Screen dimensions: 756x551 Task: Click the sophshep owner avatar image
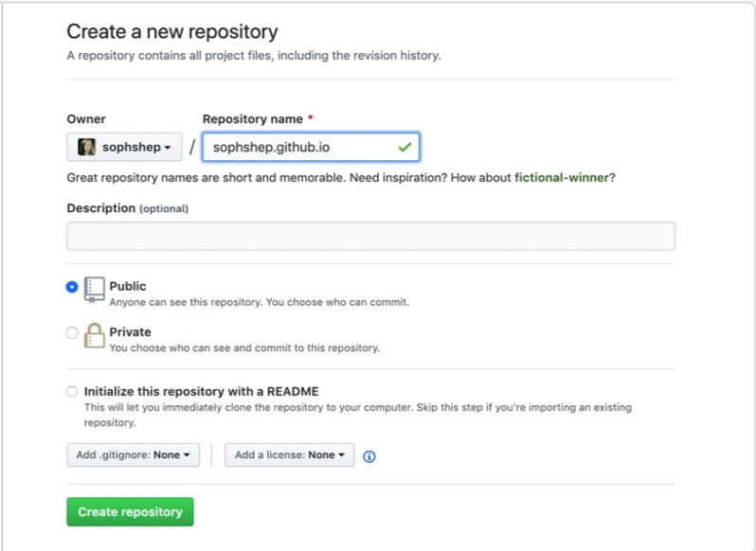(86, 148)
